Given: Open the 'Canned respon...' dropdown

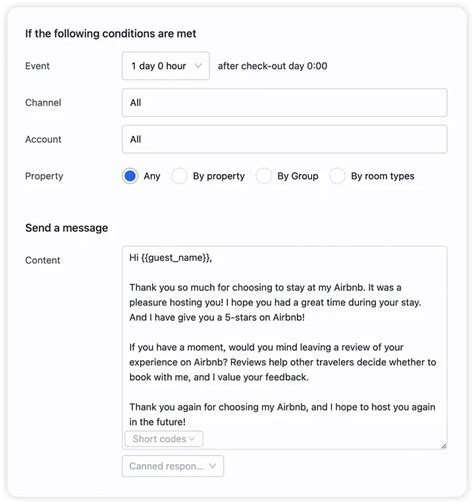Looking at the screenshot, I should pos(173,466).
